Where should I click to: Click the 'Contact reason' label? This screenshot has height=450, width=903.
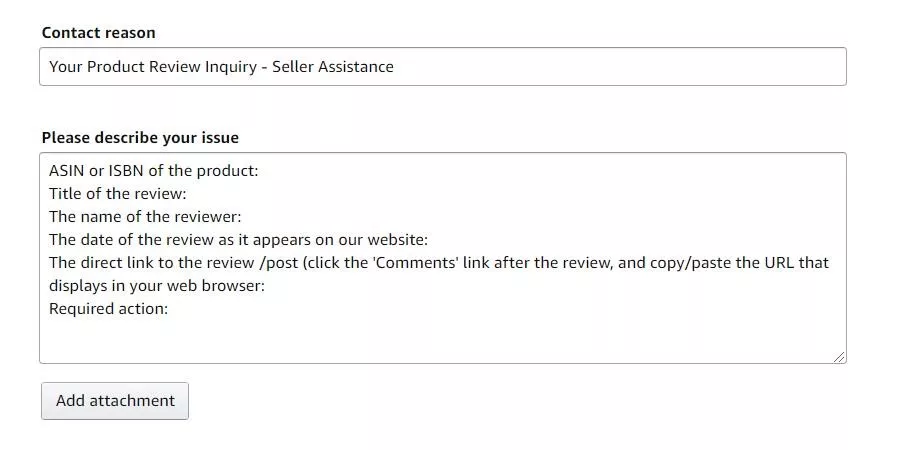point(98,33)
